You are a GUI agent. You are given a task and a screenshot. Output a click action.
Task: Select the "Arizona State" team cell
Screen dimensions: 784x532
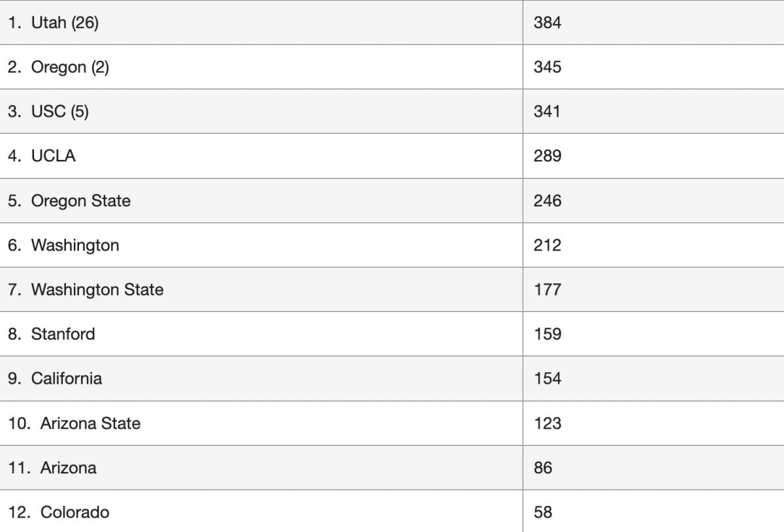point(90,423)
